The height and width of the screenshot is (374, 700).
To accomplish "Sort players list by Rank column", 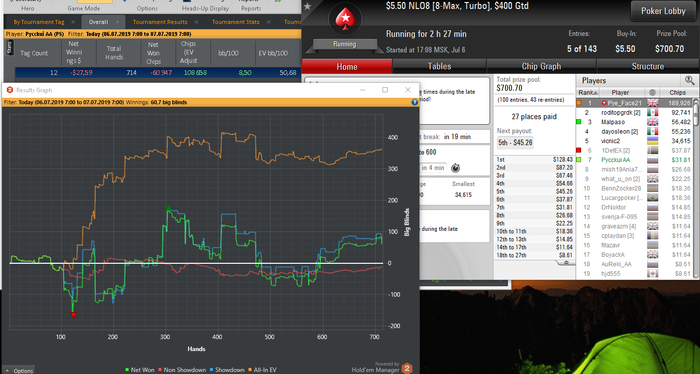I will [587, 92].
